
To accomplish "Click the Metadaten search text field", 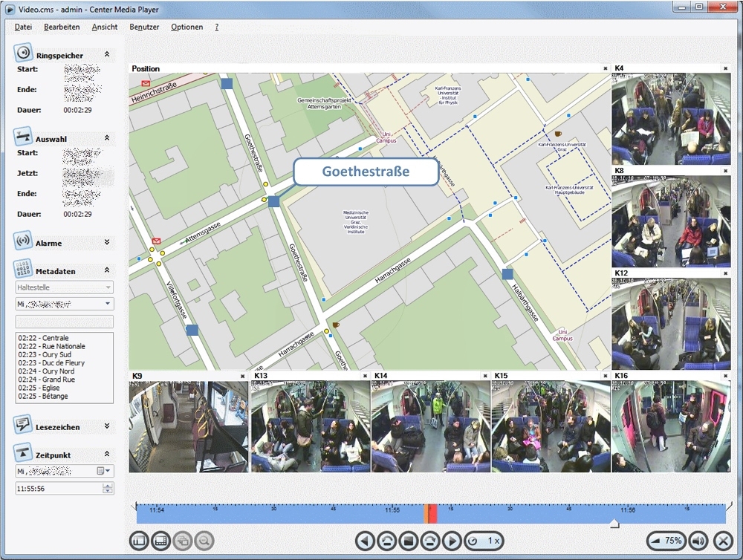I will (65, 321).
